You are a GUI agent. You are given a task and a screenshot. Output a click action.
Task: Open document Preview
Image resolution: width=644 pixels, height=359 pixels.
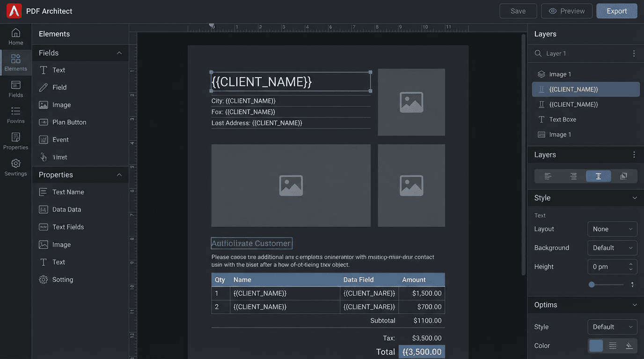[x=566, y=11]
